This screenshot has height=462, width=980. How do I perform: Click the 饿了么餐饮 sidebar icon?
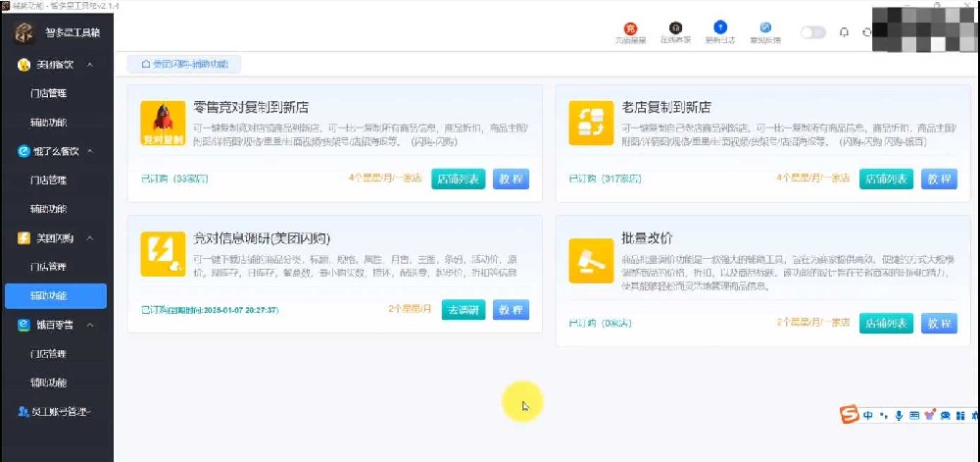coord(24,151)
